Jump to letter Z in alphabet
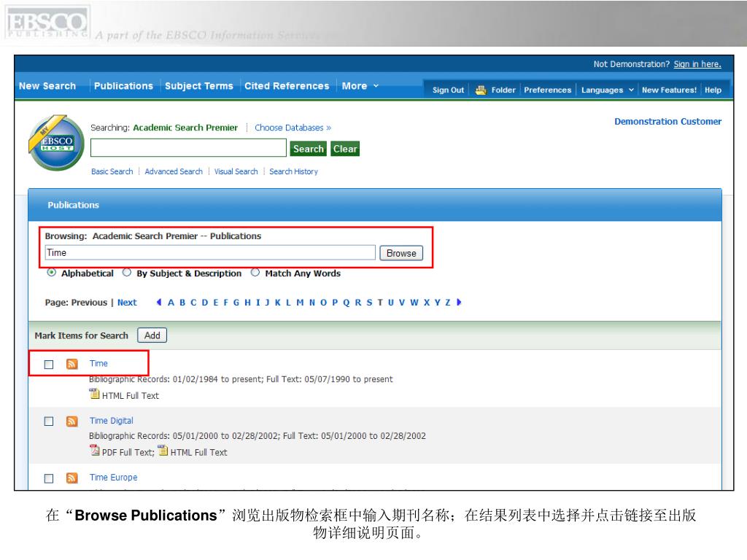 447,303
